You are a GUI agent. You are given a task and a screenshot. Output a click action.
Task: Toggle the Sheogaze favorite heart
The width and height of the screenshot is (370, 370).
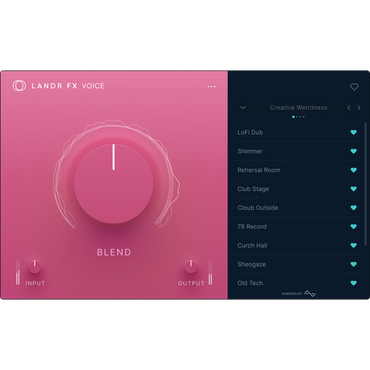pyautogui.click(x=354, y=264)
